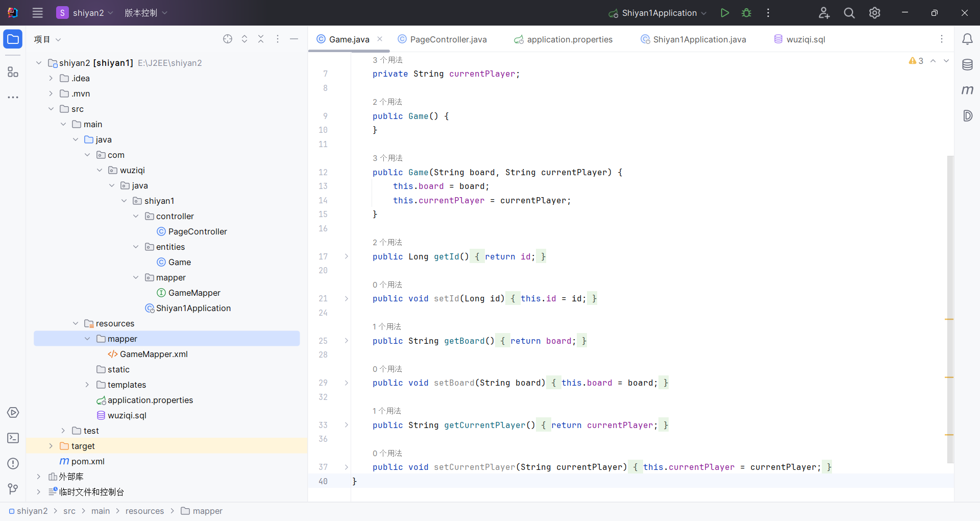The image size is (980, 521).
Task: Place caret on 'this.board = board;' line
Action: coord(441,186)
